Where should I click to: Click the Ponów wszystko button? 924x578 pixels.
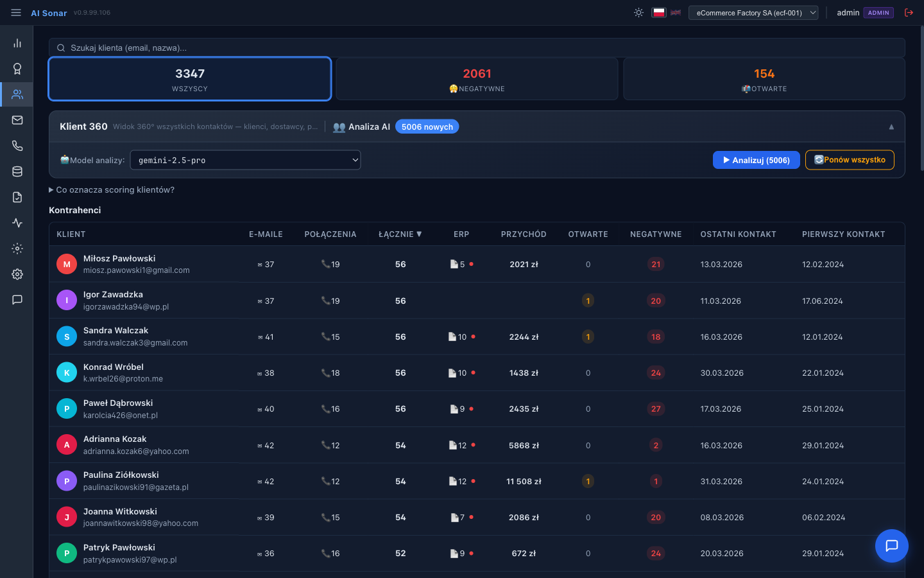coord(850,160)
